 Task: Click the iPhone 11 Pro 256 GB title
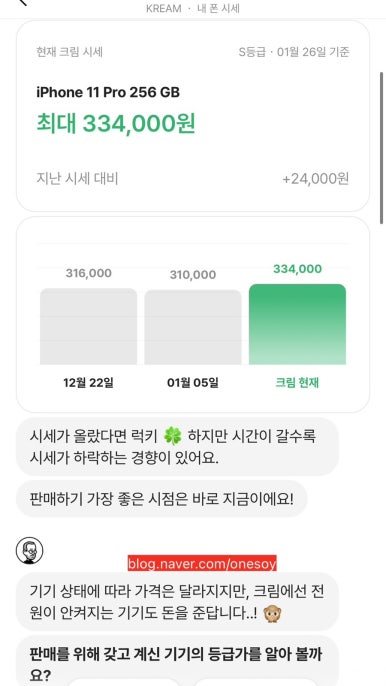pyautogui.click(x=108, y=92)
